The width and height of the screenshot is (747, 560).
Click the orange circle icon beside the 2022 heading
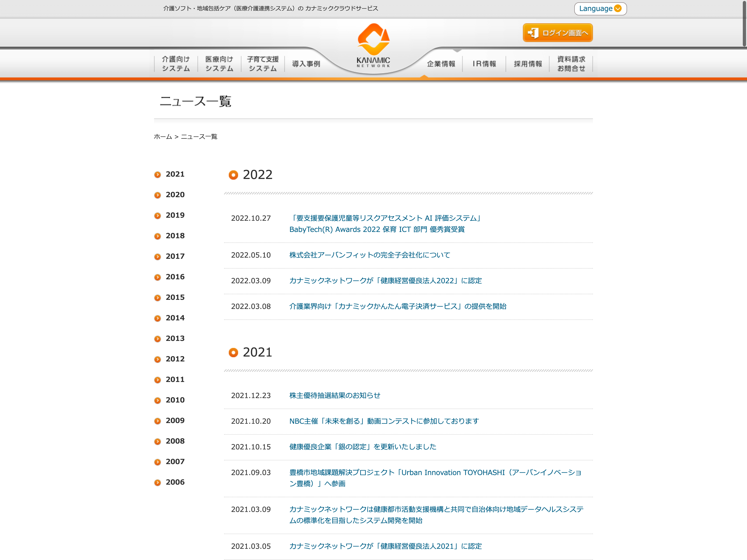[x=233, y=175]
